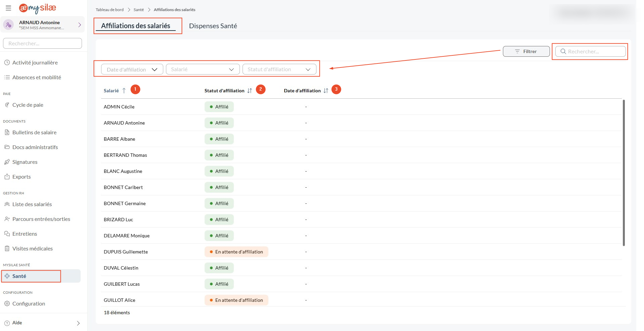The width and height of the screenshot is (644, 331).
Task: Open Bulletins de salaire
Action: point(34,132)
